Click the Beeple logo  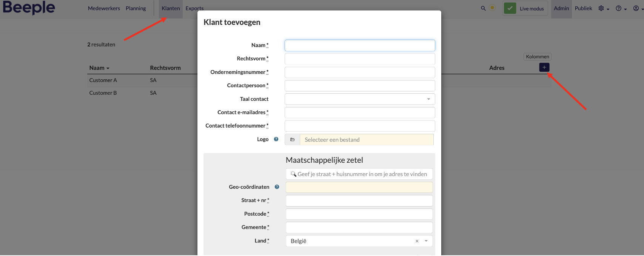(x=29, y=8)
